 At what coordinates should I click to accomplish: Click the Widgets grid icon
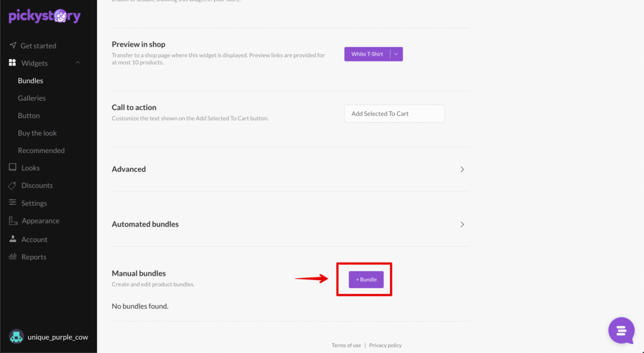point(13,62)
